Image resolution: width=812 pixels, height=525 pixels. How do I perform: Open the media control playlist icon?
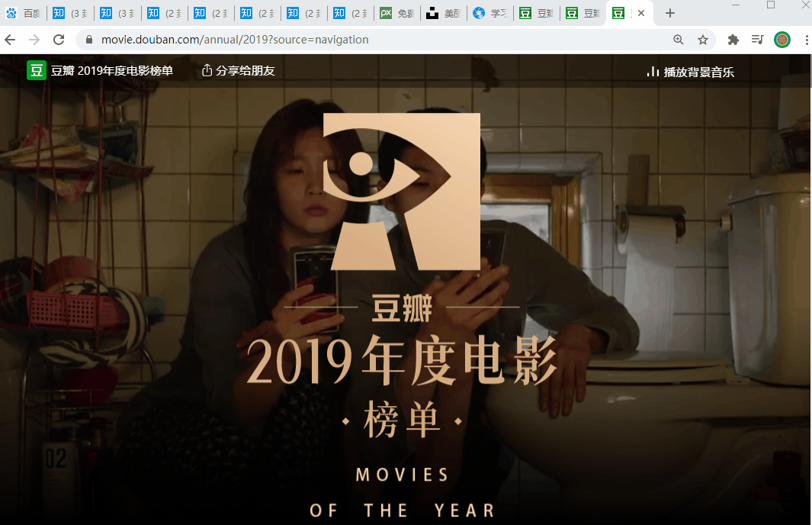758,40
